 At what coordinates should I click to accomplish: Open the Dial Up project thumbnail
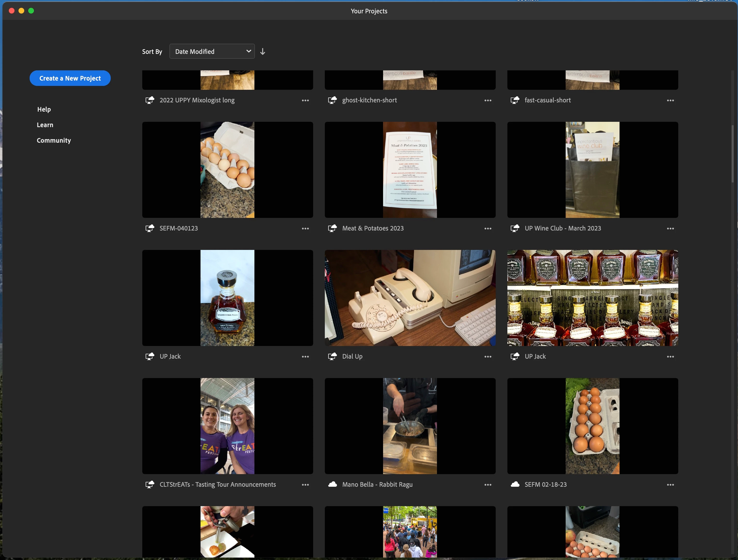[410, 298]
